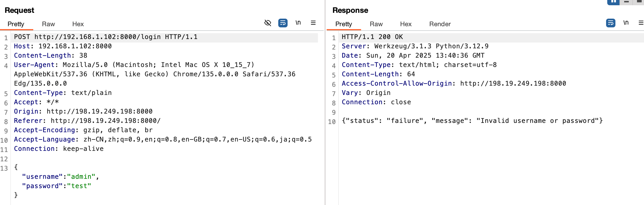
Task: Click the Request panel title
Action: pos(19,10)
